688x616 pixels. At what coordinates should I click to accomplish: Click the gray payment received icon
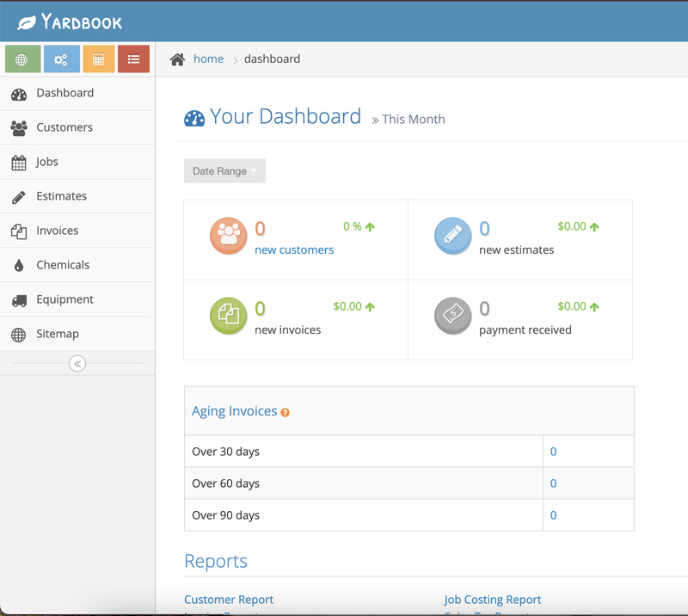tap(452, 316)
